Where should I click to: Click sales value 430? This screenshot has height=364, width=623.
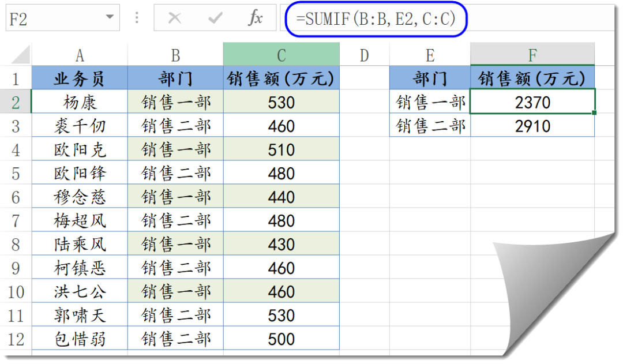tap(282, 244)
